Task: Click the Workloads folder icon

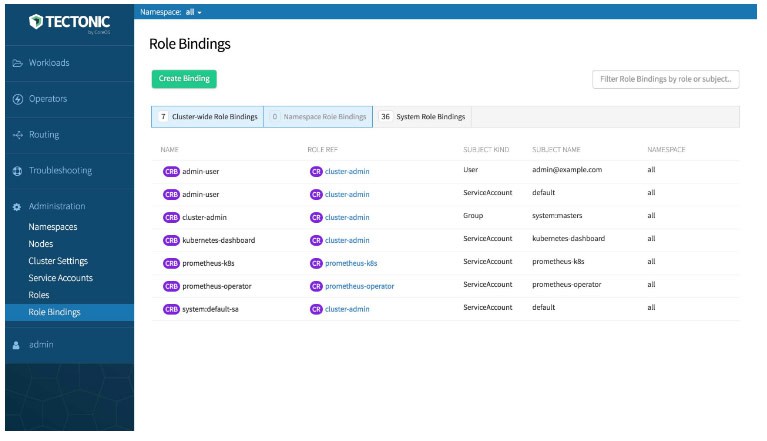Action: [x=18, y=63]
